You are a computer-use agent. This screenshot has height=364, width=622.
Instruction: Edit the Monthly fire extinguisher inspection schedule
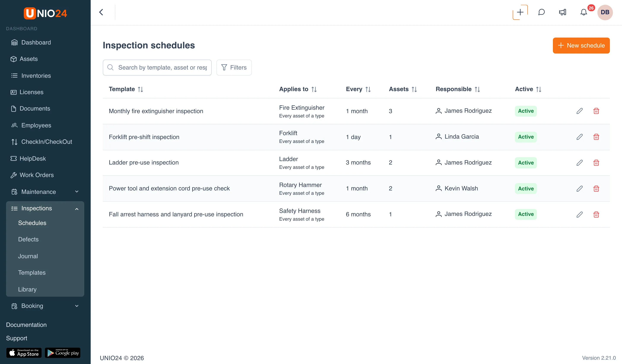(579, 111)
